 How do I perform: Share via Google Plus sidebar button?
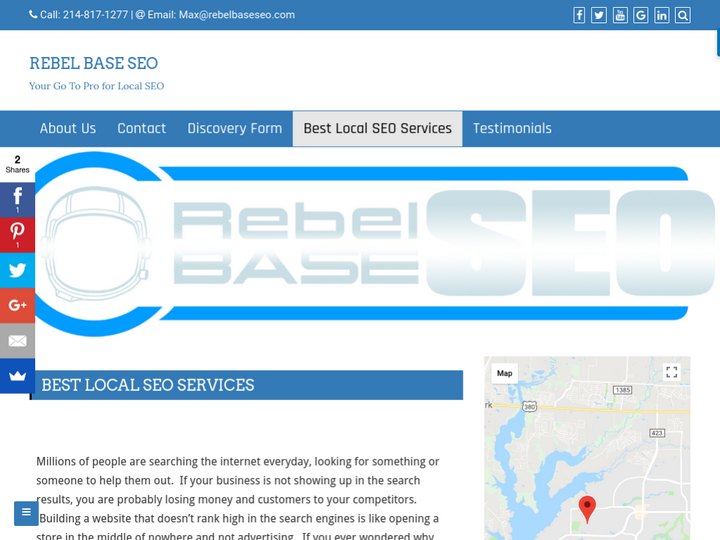pyautogui.click(x=17, y=305)
